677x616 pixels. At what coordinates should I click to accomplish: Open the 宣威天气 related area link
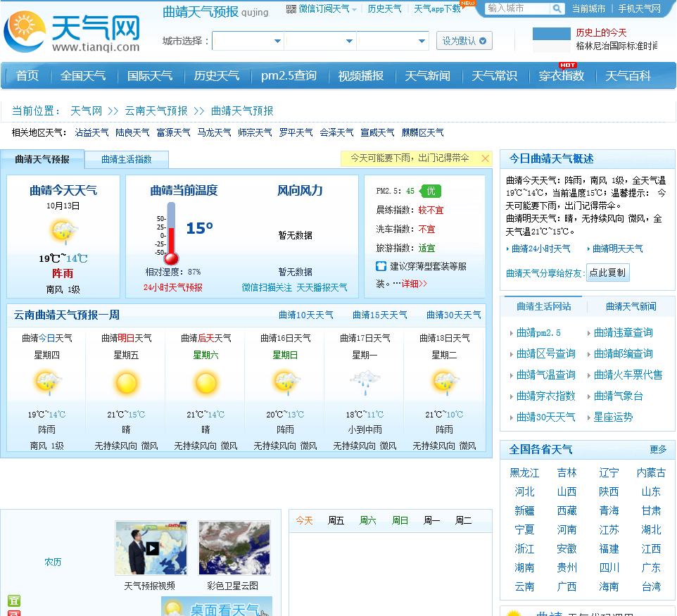tap(377, 132)
